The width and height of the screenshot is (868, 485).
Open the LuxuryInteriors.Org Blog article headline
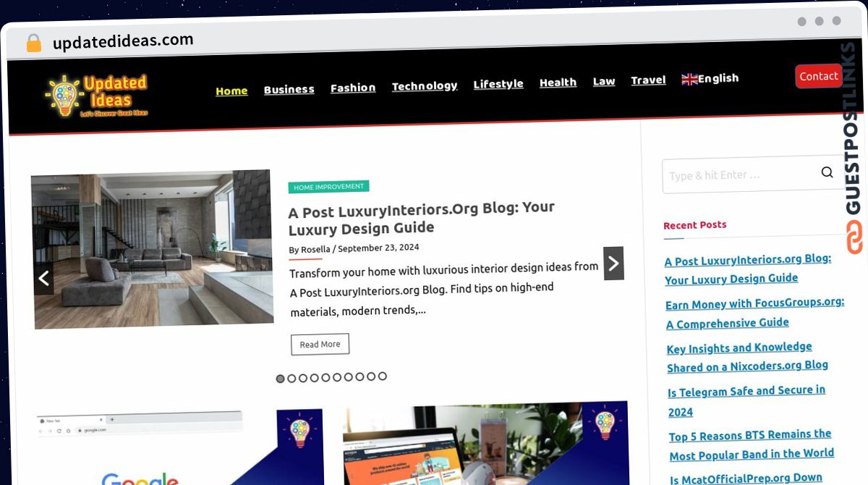422,218
